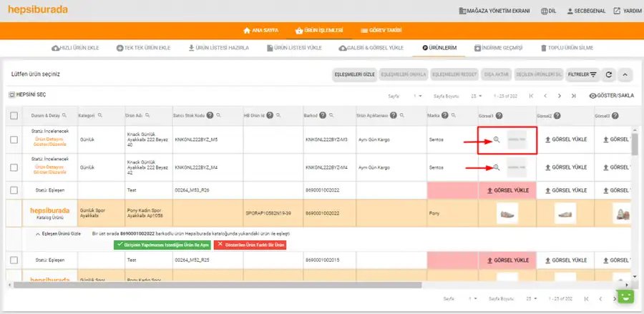
Task: Select the checkbox for 00264_M53_R26 row
Action: [x=14, y=190]
